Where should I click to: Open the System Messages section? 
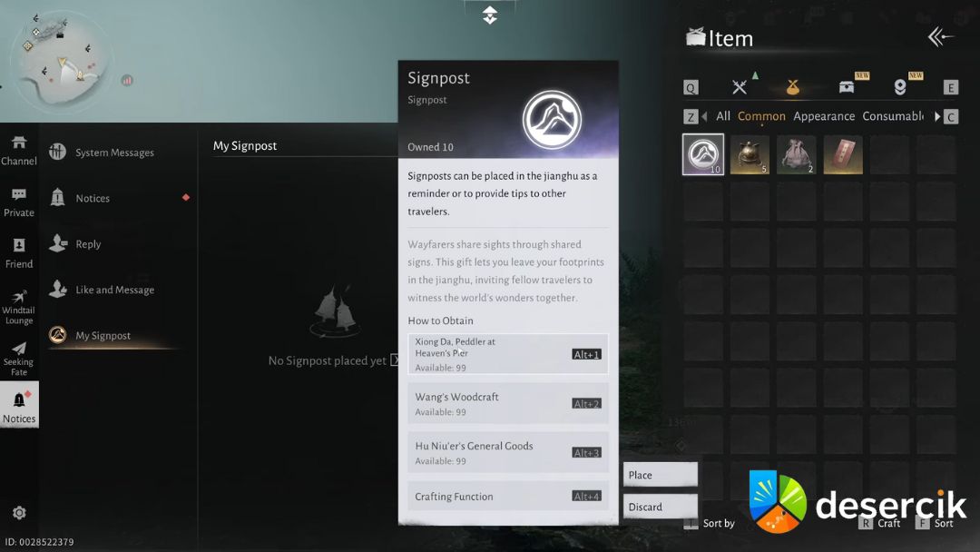tap(114, 153)
